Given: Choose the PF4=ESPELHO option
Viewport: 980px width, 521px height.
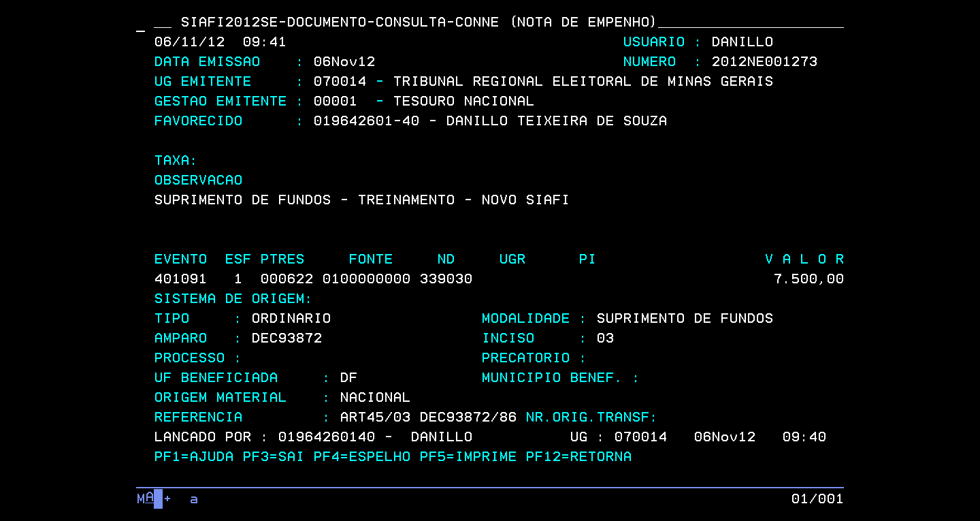Looking at the screenshot, I should point(362,456).
